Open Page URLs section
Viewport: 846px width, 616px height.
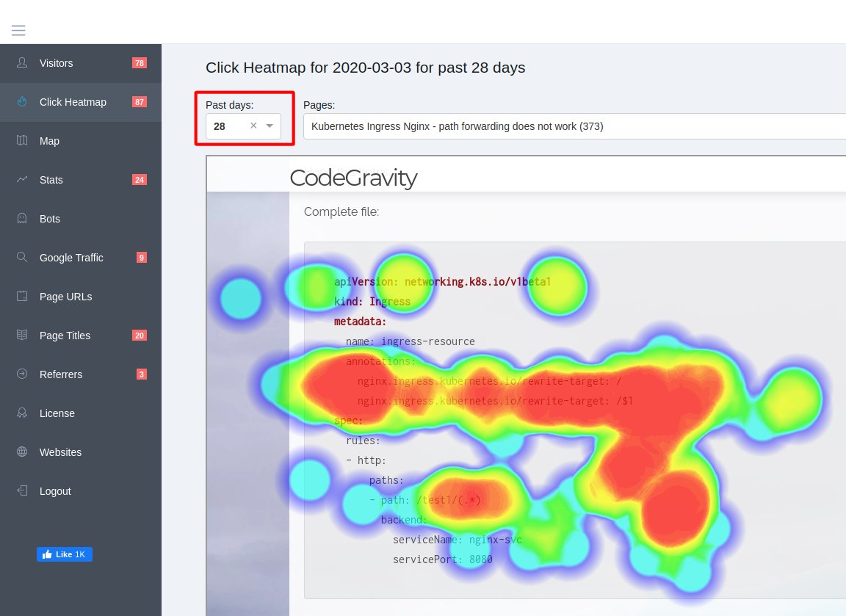click(x=81, y=296)
